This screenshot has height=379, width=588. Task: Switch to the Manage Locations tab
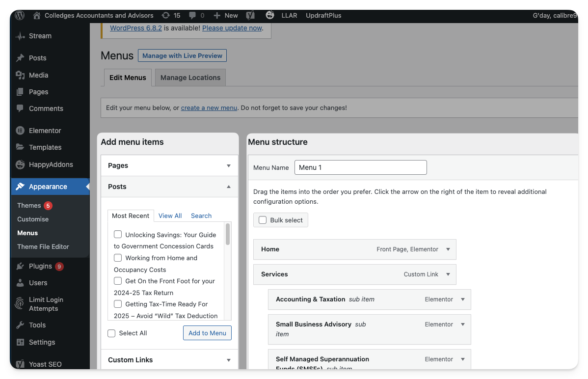tap(190, 78)
